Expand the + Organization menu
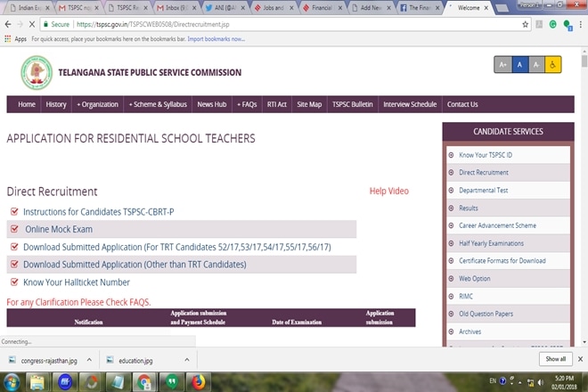Image resolution: width=588 pixels, height=392 pixels. (x=97, y=104)
